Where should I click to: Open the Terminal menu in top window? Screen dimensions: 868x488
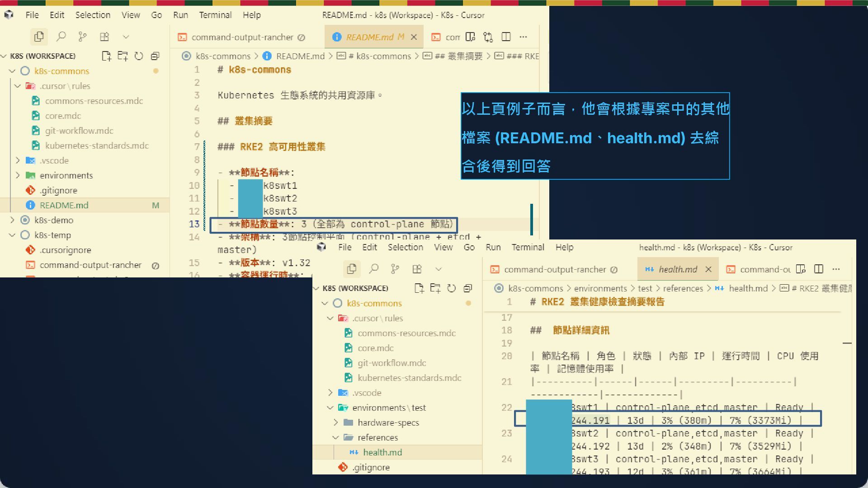[215, 15]
